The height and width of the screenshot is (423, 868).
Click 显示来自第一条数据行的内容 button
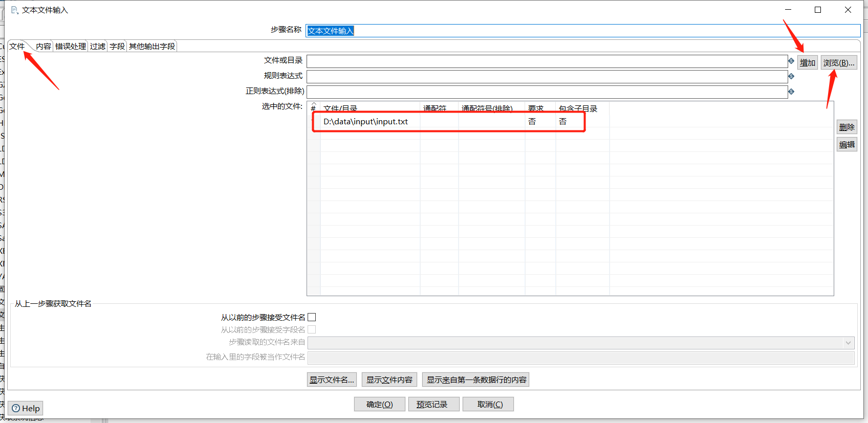point(476,380)
